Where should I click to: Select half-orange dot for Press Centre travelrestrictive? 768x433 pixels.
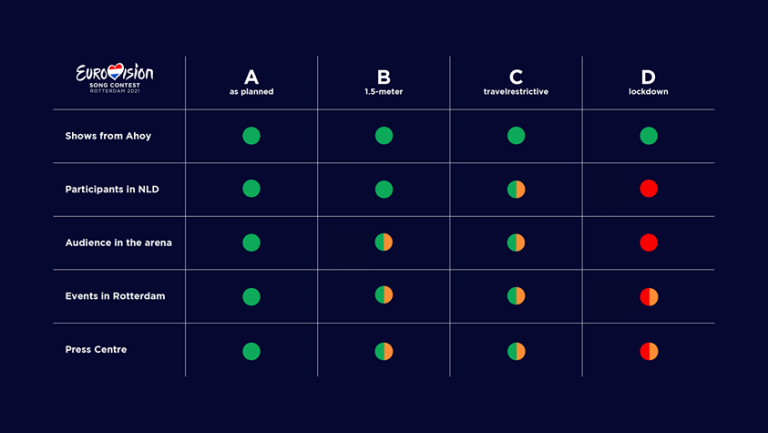[516, 351]
